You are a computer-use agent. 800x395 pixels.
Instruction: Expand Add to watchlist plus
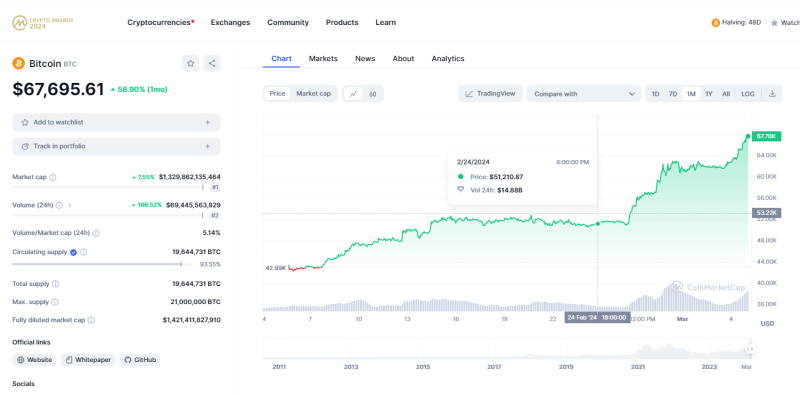[208, 122]
